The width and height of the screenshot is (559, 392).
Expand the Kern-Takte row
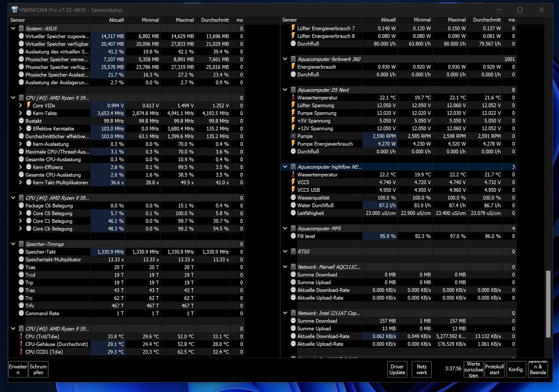[20, 113]
